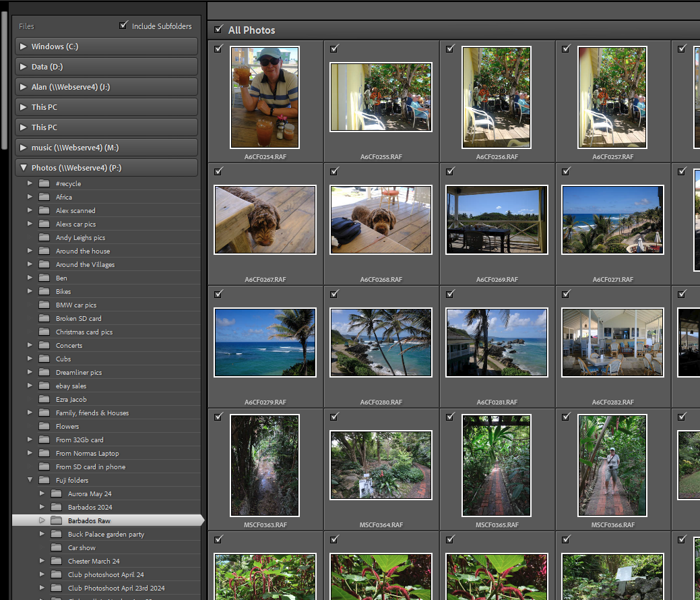Collapse the Fuji folders tree node
Viewport: 700px width, 600px height.
point(30,480)
